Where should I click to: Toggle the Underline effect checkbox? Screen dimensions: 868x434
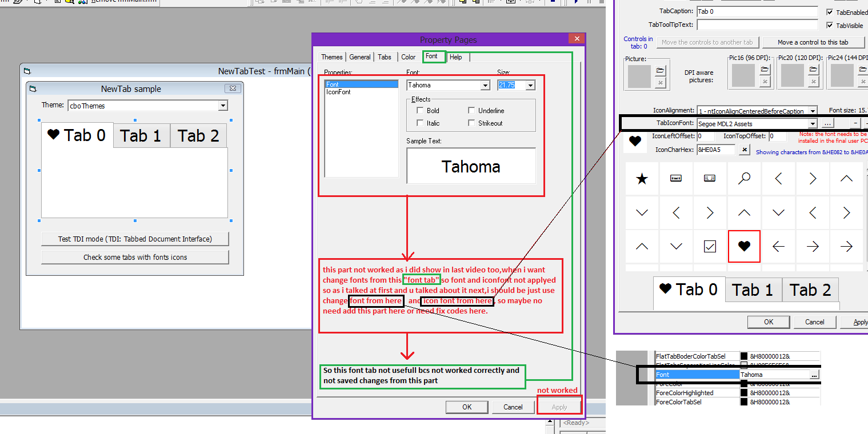(x=471, y=110)
